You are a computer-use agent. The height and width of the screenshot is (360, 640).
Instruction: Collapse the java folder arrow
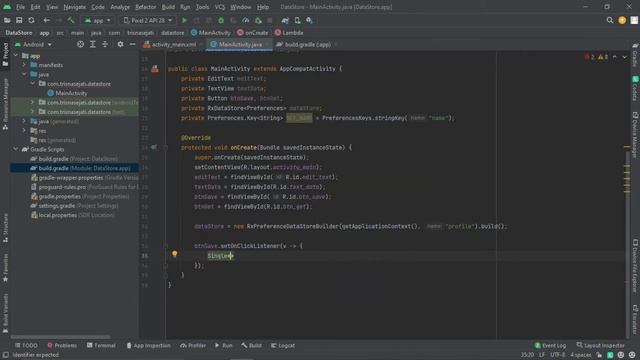[24, 74]
